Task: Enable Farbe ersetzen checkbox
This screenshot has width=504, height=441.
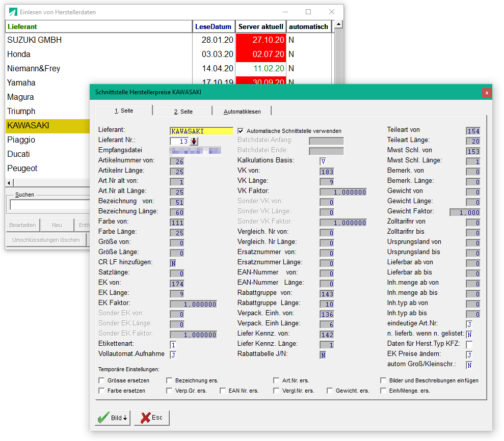Action: click(x=101, y=391)
